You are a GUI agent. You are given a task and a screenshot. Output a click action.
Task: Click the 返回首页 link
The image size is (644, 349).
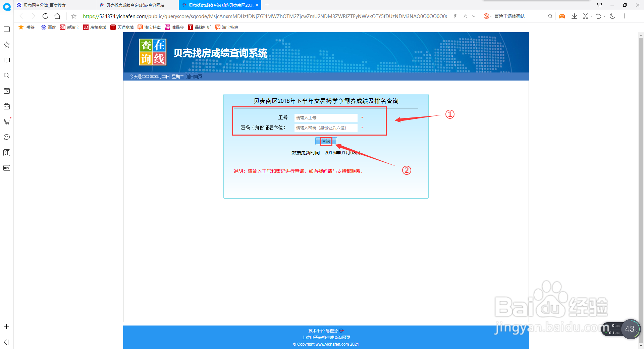194,77
